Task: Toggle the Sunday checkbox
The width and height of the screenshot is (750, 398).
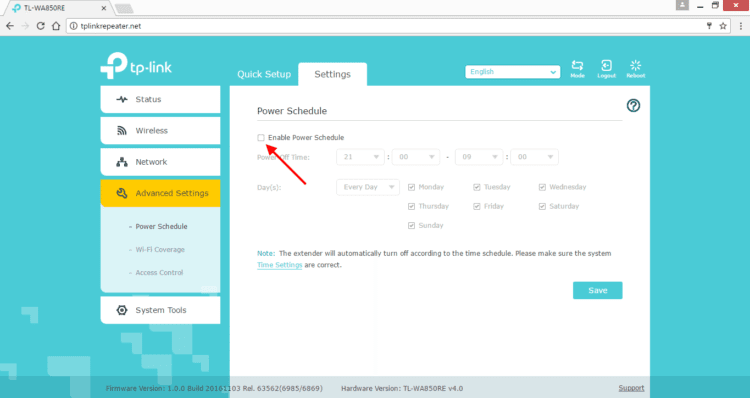Action: pyautogui.click(x=411, y=225)
